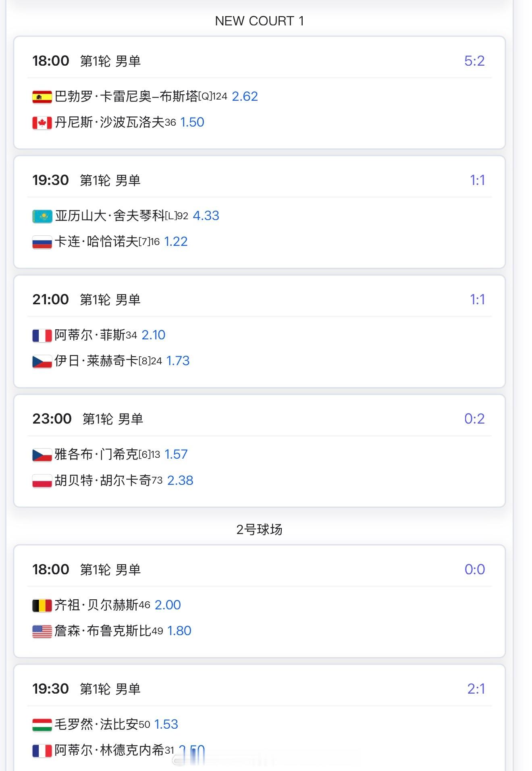Open the 21:00 第1轮 男单 match header
The image size is (532, 771).
pyautogui.click(x=87, y=299)
